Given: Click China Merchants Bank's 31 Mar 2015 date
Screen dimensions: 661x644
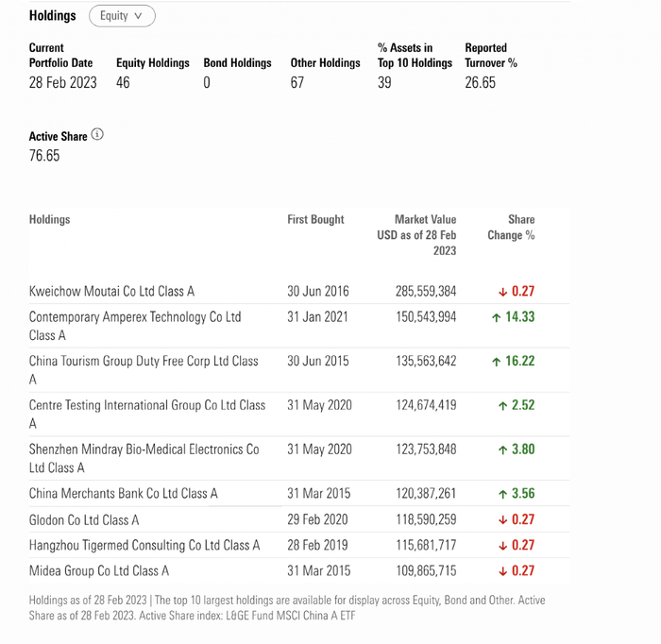Looking at the screenshot, I should [x=319, y=494].
